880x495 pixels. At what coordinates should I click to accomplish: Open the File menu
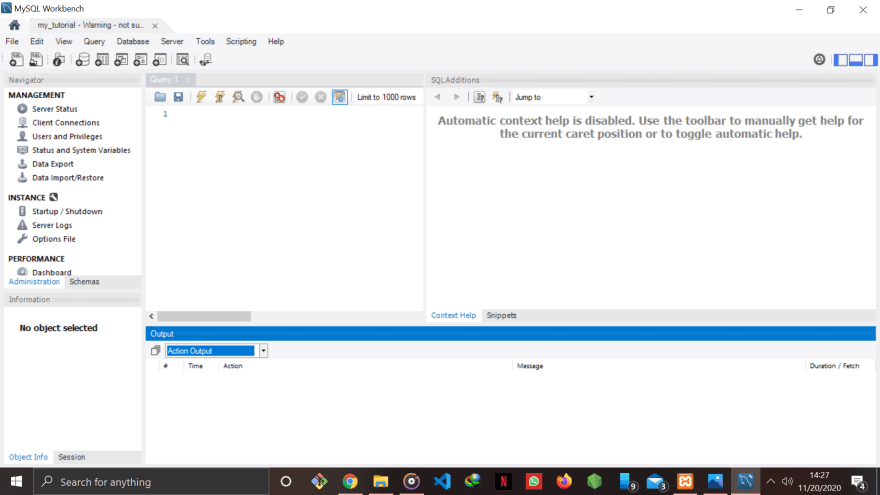12,42
